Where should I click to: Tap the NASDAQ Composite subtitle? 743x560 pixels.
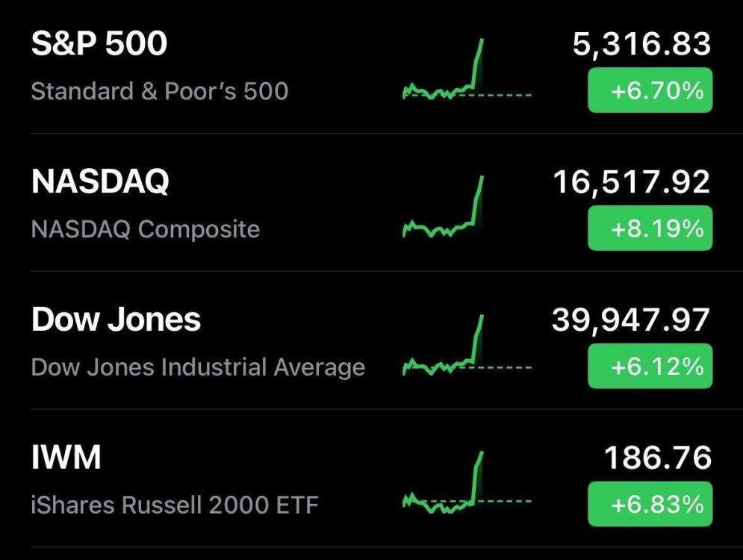click(146, 229)
